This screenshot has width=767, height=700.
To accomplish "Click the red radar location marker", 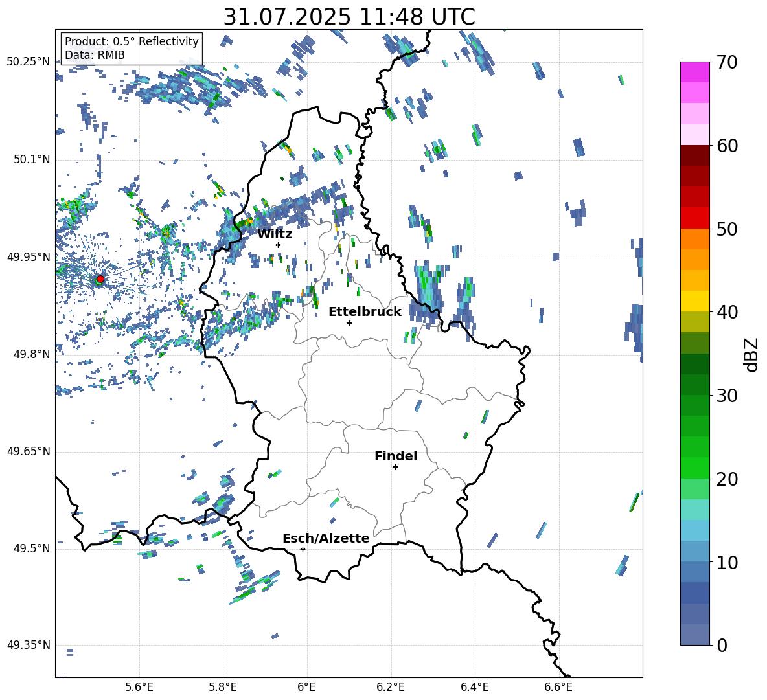I will [100, 278].
